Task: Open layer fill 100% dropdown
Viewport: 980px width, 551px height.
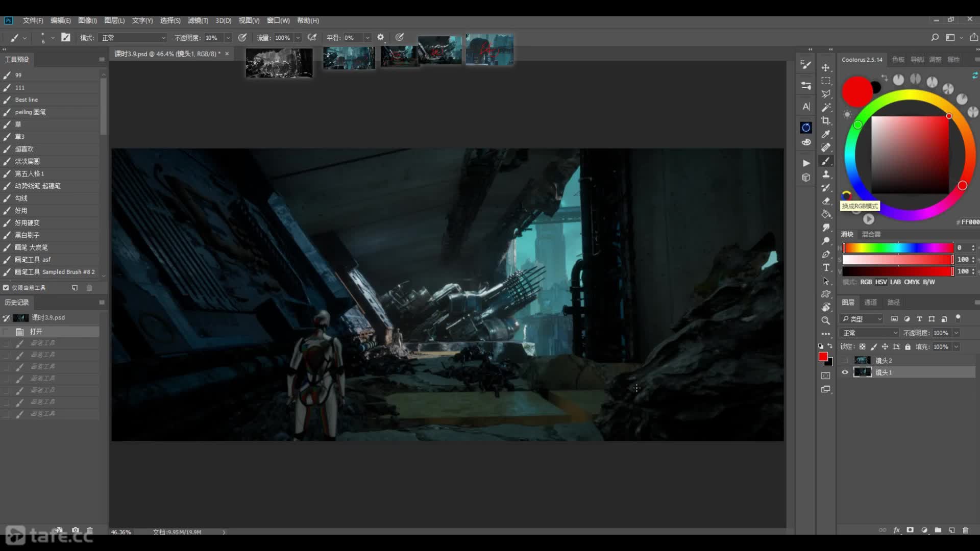Action: [x=956, y=347]
